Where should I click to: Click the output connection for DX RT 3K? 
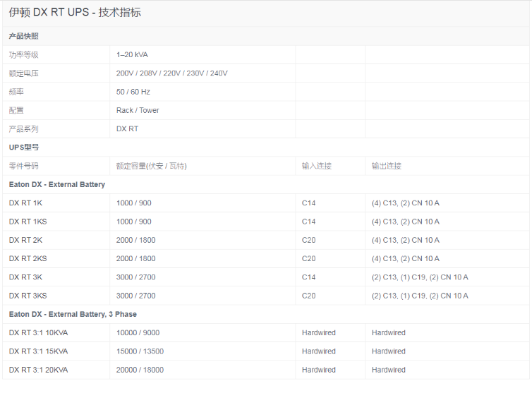[419, 277]
